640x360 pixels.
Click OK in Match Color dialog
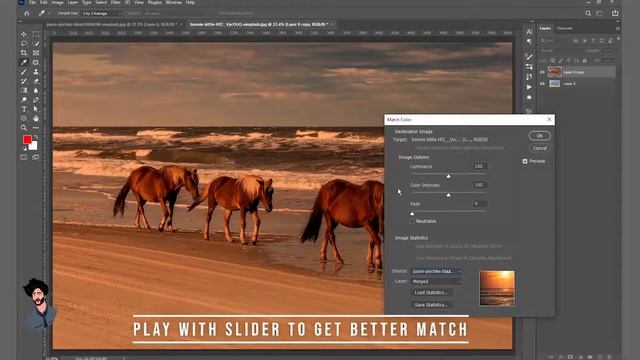(x=539, y=136)
